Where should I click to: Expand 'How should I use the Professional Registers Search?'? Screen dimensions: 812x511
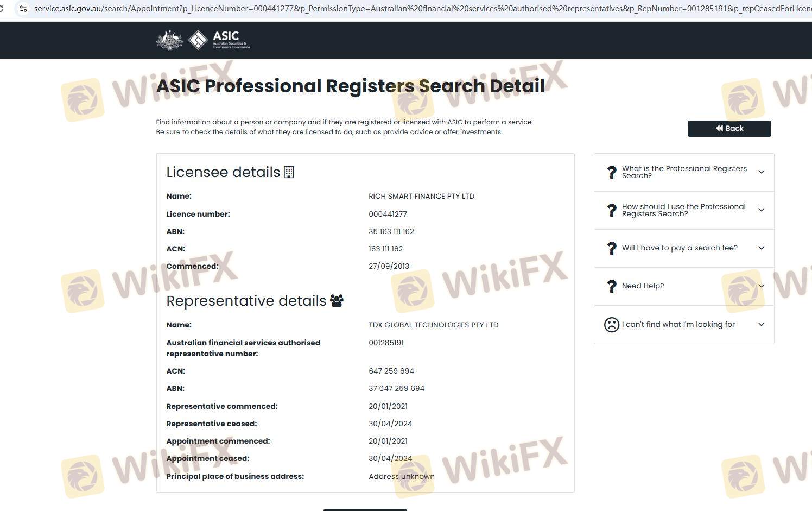click(684, 210)
